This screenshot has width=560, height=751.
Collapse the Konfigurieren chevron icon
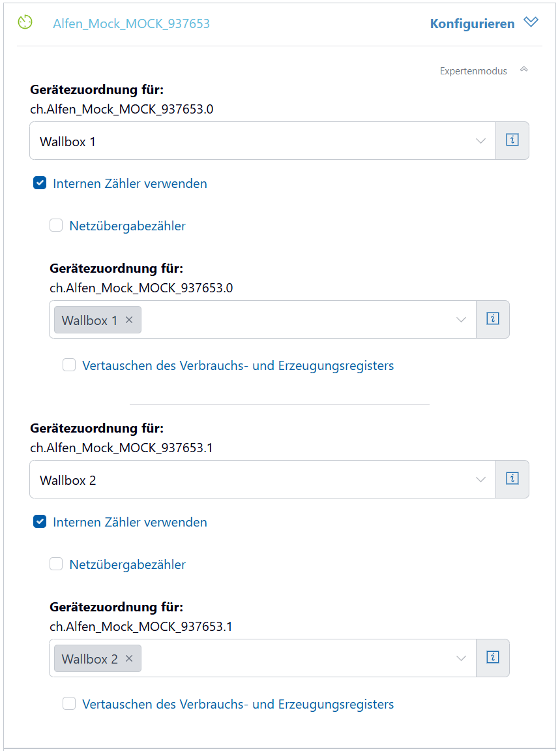tap(531, 22)
